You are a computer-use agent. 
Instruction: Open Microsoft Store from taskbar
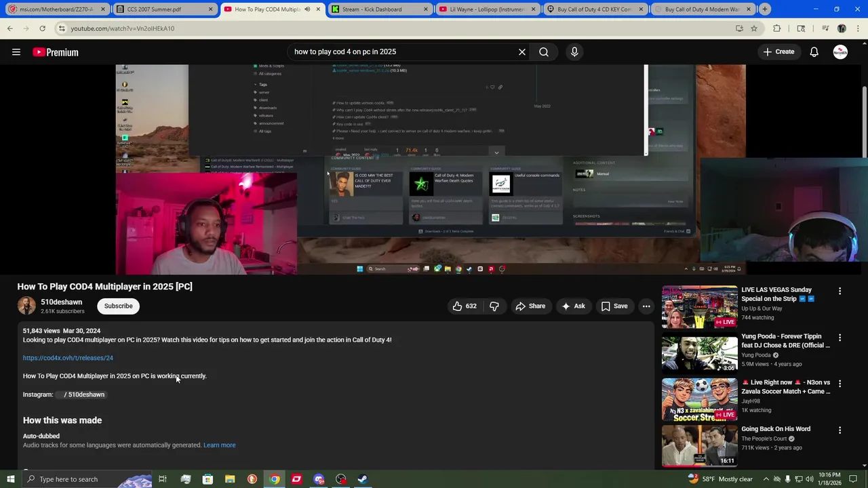pos(208,479)
